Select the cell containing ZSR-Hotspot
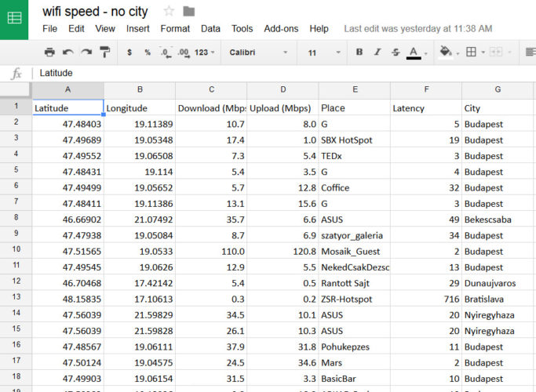This screenshot has width=536, height=392. point(355,299)
